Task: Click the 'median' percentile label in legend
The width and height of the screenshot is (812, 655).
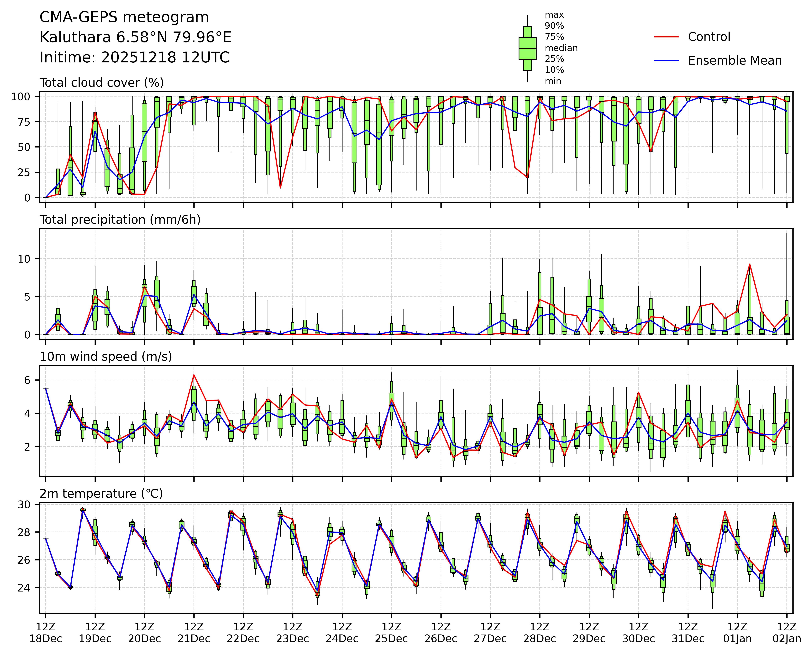Action: 561,48
